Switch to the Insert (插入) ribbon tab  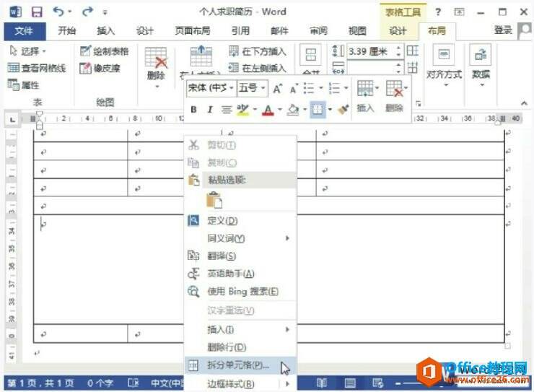105,31
